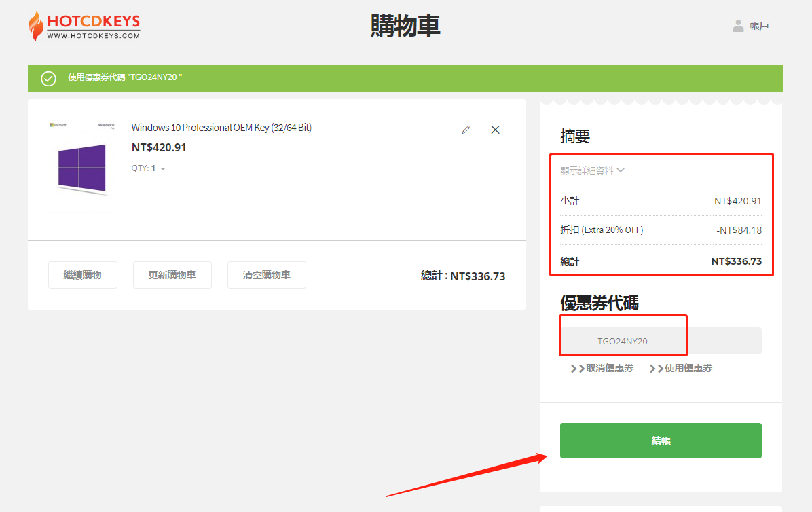
Task: Click the 更新購物車 button
Action: 172,275
